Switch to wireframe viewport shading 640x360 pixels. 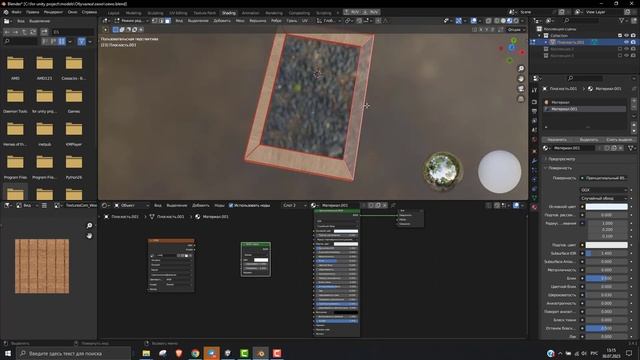tap(497, 20)
